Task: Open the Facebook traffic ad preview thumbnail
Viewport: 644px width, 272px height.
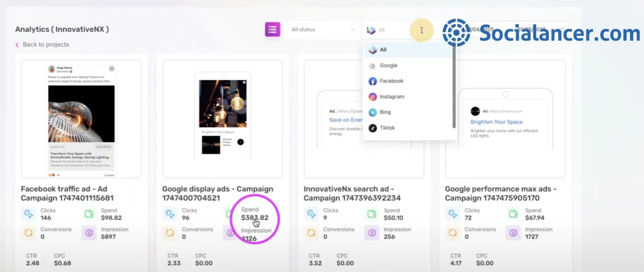Action: click(x=81, y=119)
